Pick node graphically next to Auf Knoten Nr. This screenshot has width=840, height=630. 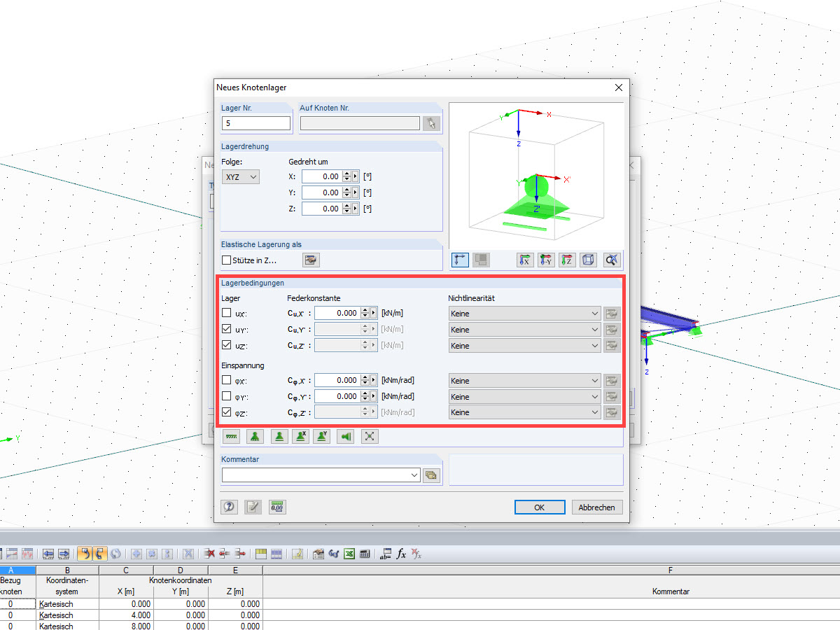(x=432, y=123)
